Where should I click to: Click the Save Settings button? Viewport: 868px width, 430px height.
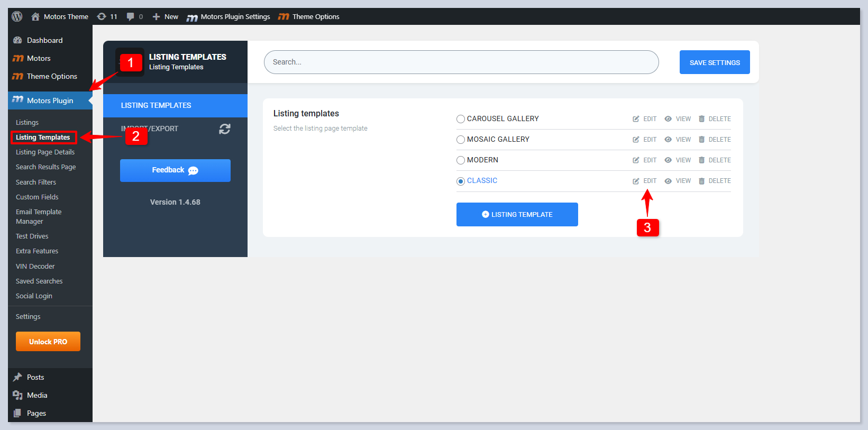click(714, 62)
